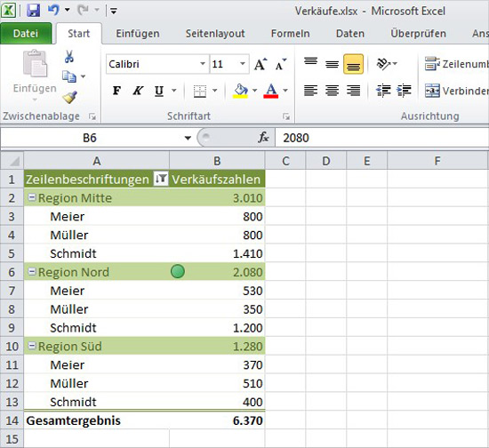Open Zeilenbeschriftungen filter dropdown

161,179
